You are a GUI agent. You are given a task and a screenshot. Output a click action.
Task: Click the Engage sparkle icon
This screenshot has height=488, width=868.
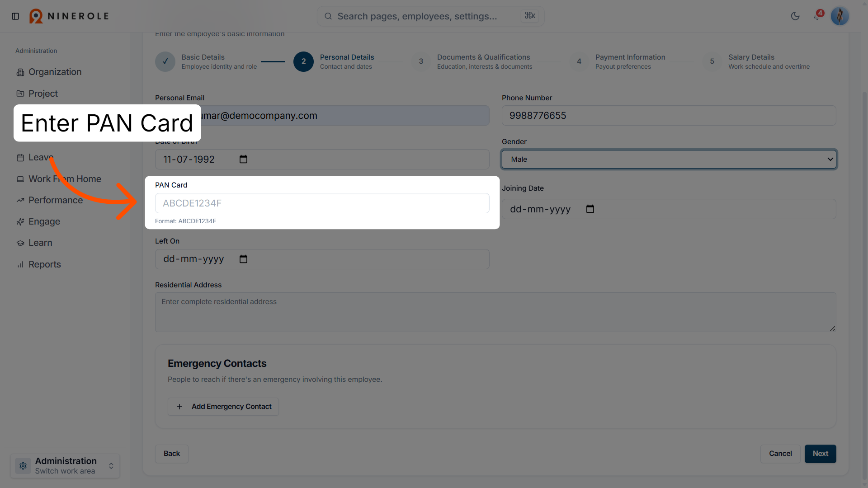click(x=20, y=222)
